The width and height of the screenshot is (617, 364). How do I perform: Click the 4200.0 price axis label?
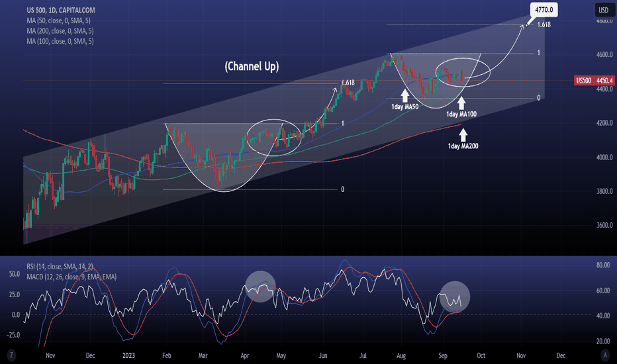(x=604, y=123)
